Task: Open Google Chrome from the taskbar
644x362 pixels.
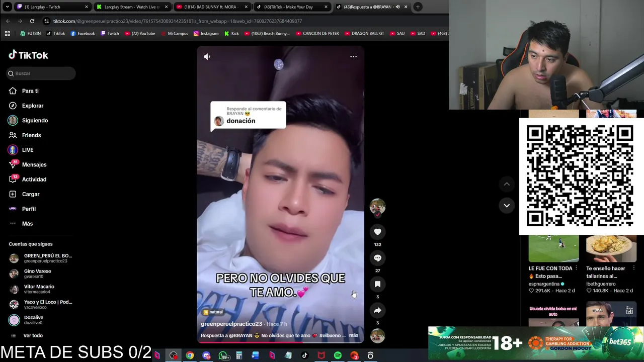Action: [190, 356]
